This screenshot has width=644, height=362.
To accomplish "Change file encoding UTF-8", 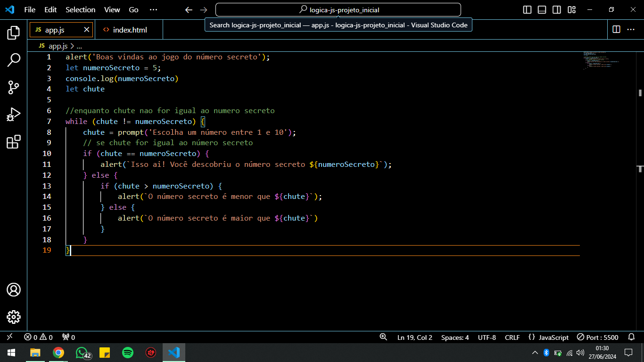I will point(487,337).
